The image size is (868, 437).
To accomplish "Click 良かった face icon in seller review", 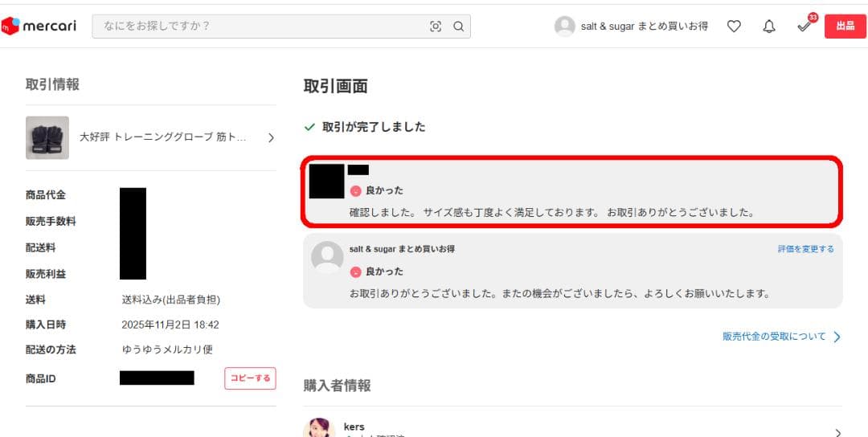I will tap(355, 272).
